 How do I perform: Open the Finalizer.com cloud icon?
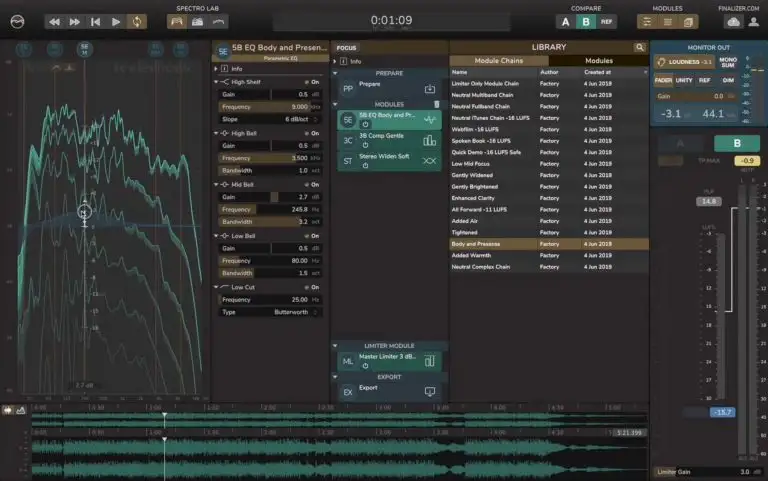click(x=733, y=22)
